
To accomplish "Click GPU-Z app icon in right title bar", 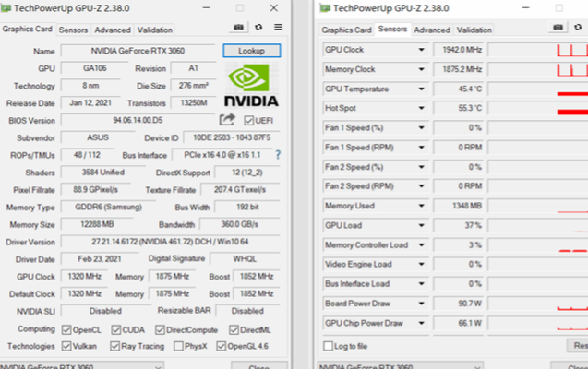I will (x=325, y=8).
